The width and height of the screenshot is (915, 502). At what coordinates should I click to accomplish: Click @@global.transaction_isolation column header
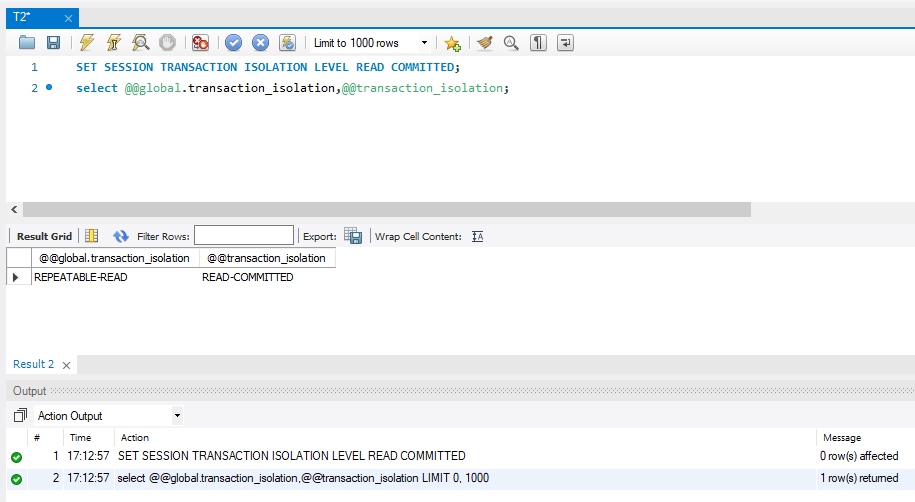pyautogui.click(x=115, y=258)
